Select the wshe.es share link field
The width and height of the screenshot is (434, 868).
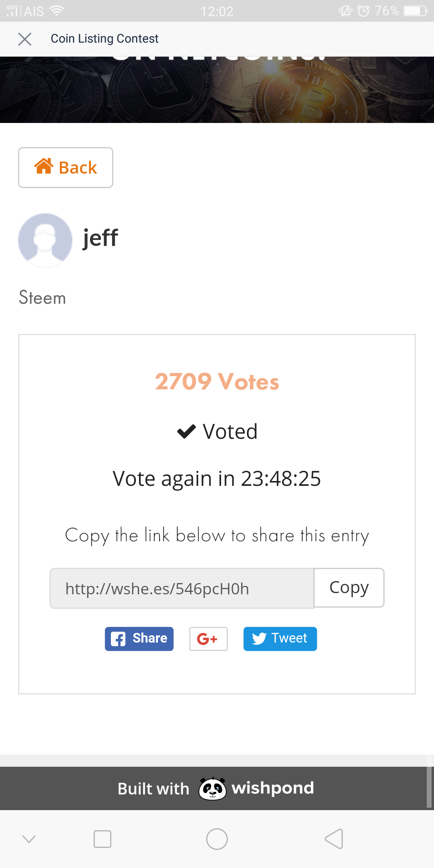pyautogui.click(x=182, y=588)
